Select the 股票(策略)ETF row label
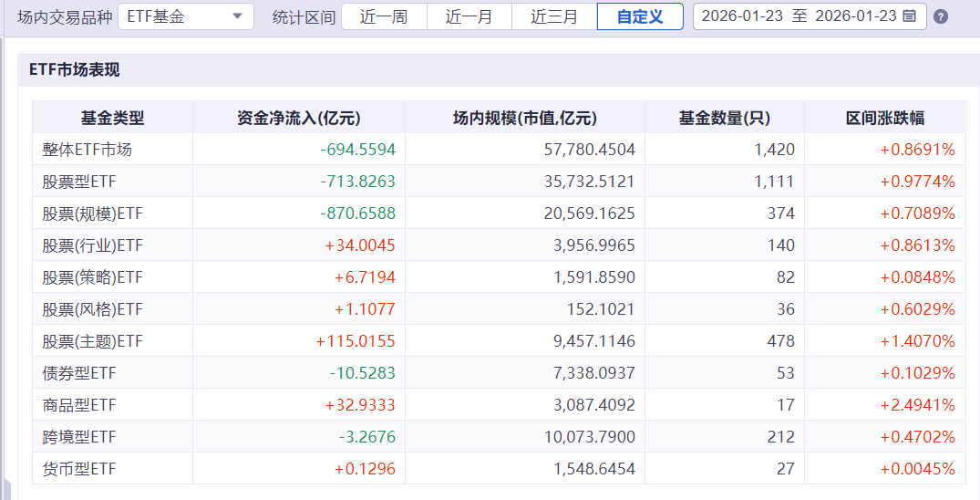The width and height of the screenshot is (980, 500). tap(92, 277)
